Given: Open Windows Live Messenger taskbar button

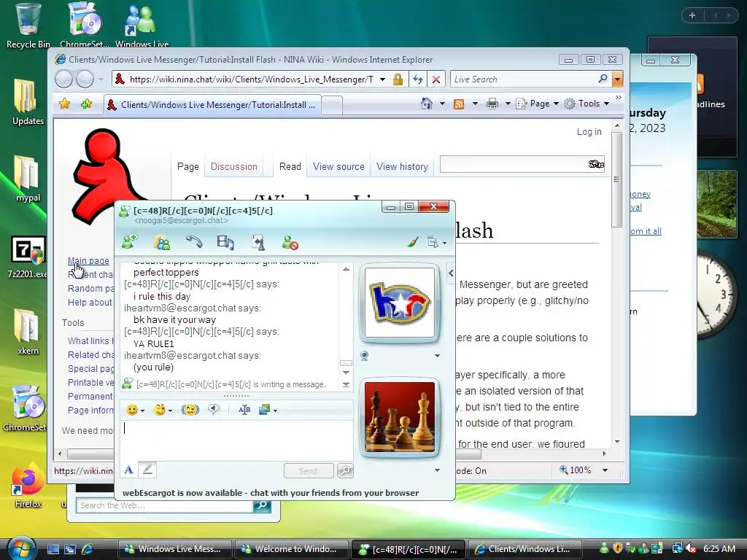Looking at the screenshot, I should (x=174, y=549).
